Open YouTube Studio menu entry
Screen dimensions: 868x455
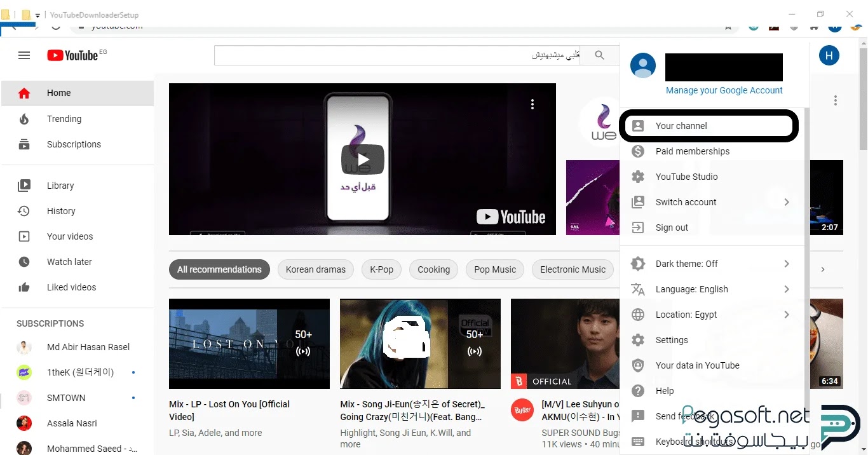[712, 177]
